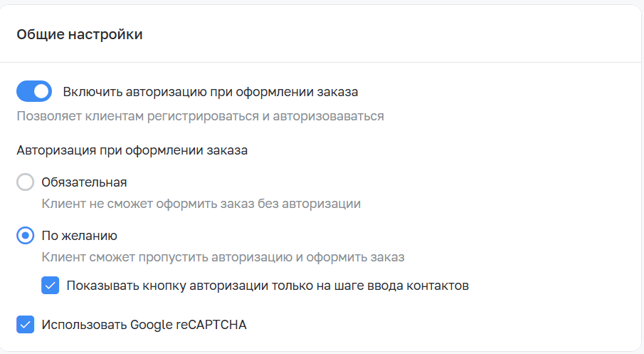Viewport: 644px width, 354px height.
Task: Click the "Позволяет клиентам регистрироваться" description text
Action: tap(200, 116)
